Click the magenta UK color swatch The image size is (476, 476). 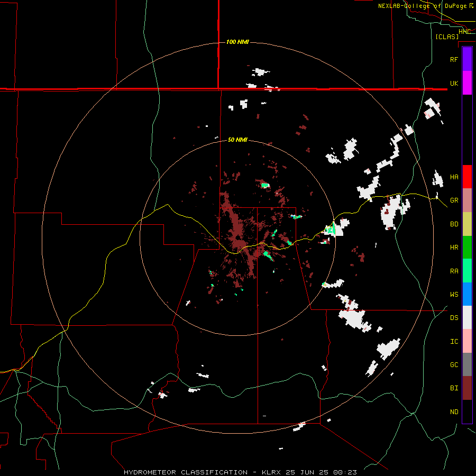click(x=467, y=83)
